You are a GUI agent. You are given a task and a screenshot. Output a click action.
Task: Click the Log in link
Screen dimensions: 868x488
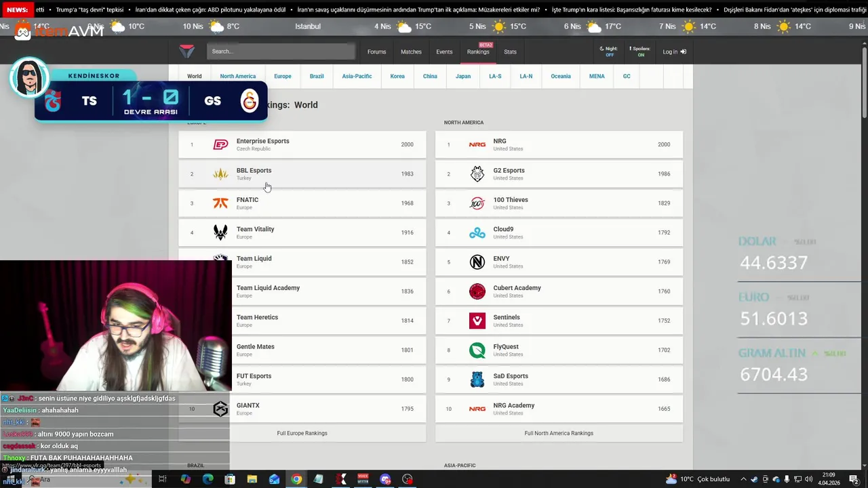[x=675, y=52]
